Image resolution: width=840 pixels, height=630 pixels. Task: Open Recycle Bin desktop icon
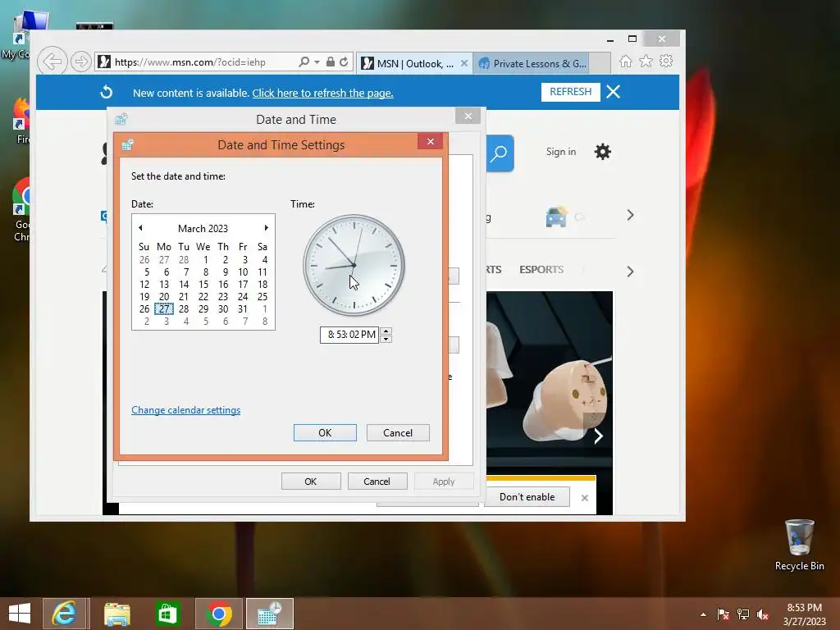click(799, 546)
